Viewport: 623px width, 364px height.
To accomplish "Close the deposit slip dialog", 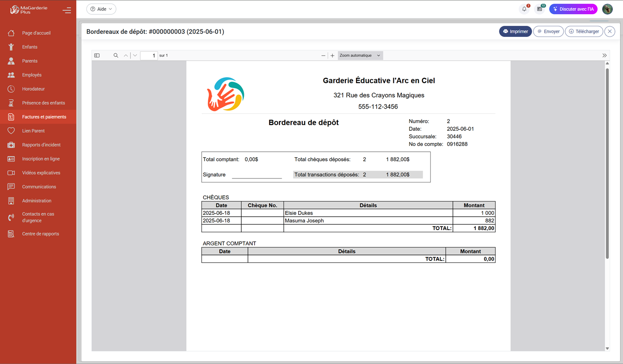I will 610,32.
